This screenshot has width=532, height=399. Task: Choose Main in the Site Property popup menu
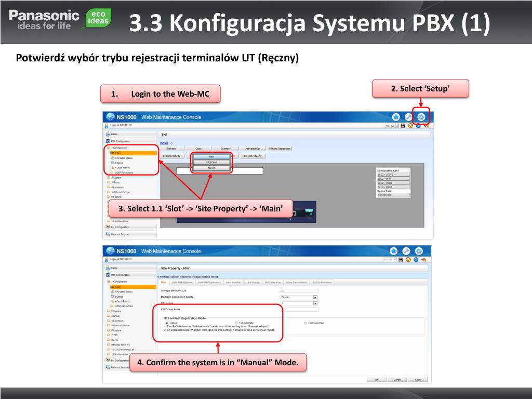211,157
